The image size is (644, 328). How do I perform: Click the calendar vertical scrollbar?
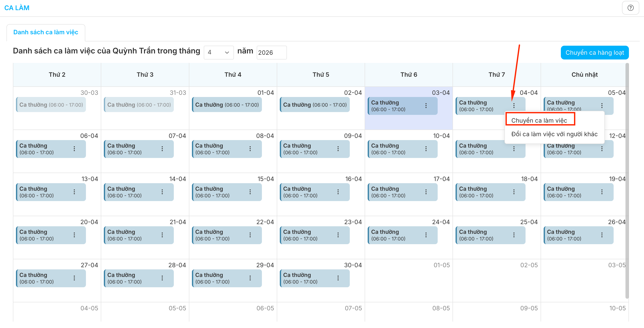click(627, 180)
